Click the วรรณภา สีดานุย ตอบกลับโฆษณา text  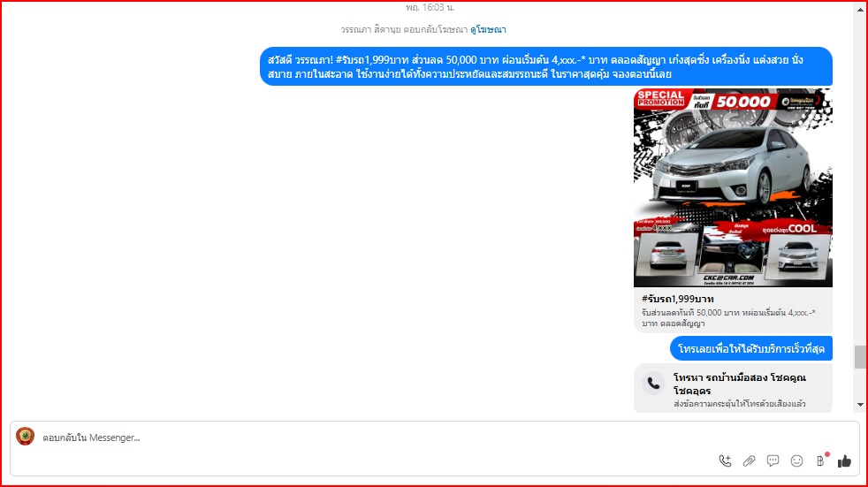click(x=404, y=30)
